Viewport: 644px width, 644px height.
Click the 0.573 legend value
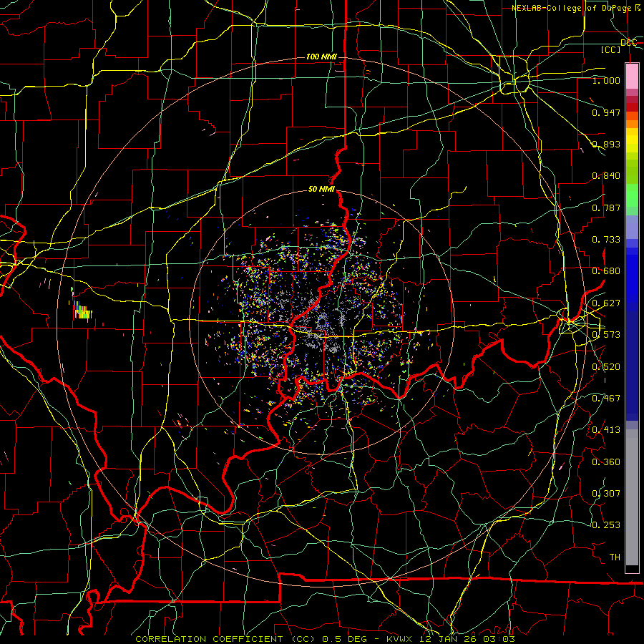click(x=606, y=335)
